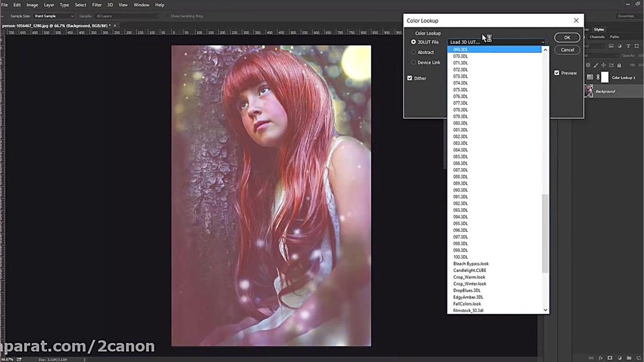This screenshot has width=644, height=362.
Task: Click the lock all icon in Layers
Action: 619,65
